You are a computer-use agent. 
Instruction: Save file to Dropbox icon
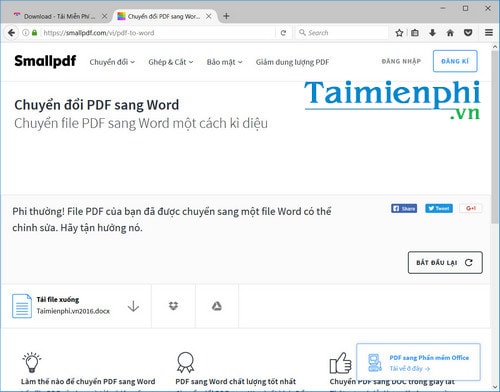tap(173, 306)
